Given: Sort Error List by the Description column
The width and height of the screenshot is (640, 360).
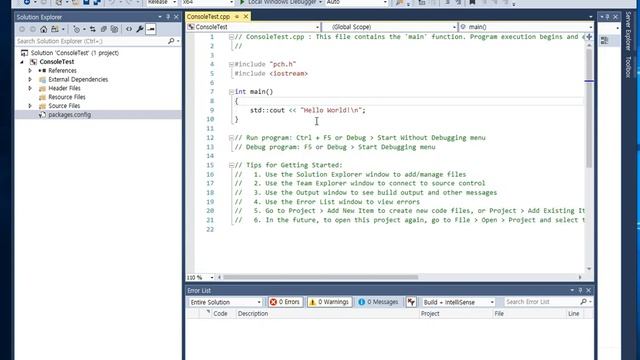Looking at the screenshot, I should [253, 314].
